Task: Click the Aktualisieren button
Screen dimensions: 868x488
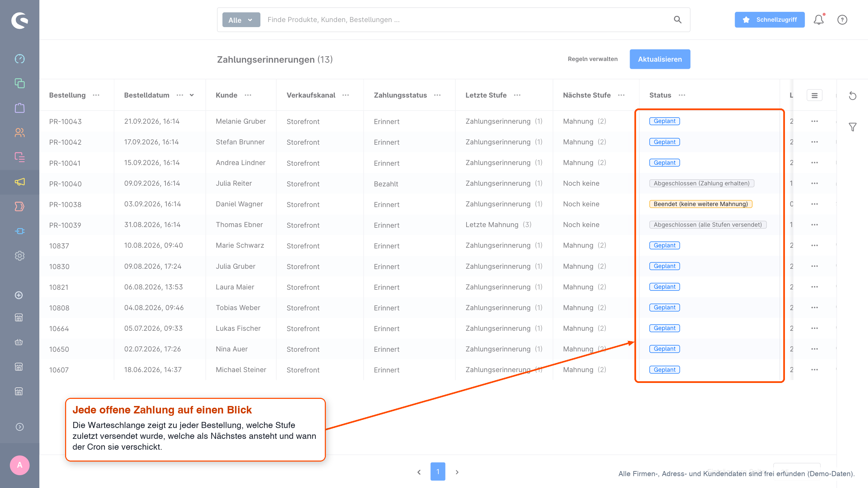Action: (660, 59)
